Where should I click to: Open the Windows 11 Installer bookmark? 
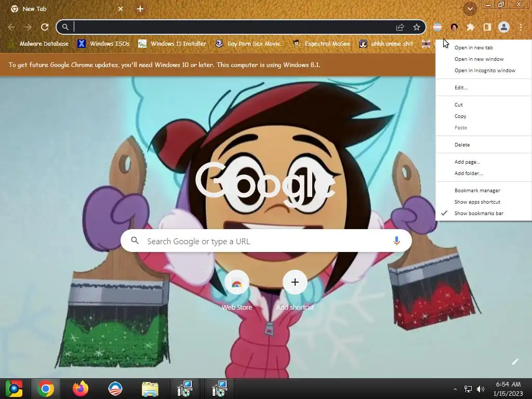click(172, 44)
